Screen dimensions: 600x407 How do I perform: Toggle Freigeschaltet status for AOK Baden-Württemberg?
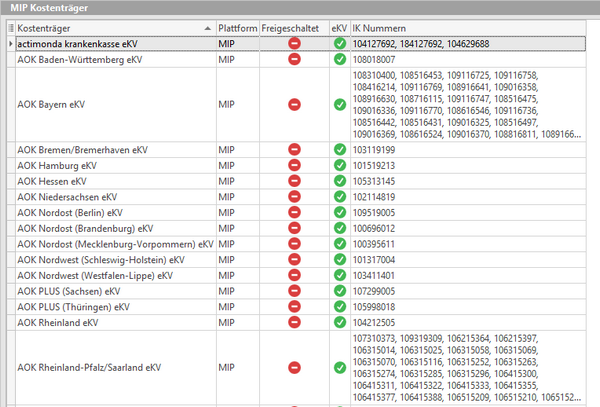tap(294, 60)
